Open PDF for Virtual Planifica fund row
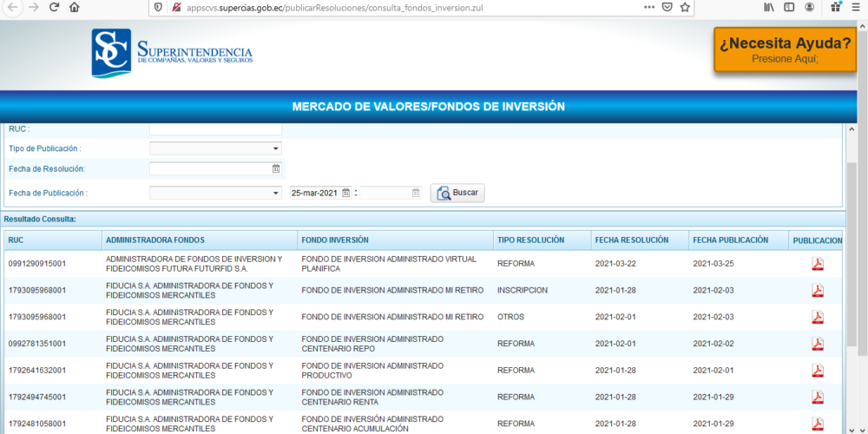Screen dimensions: 868x434 [x=817, y=264]
